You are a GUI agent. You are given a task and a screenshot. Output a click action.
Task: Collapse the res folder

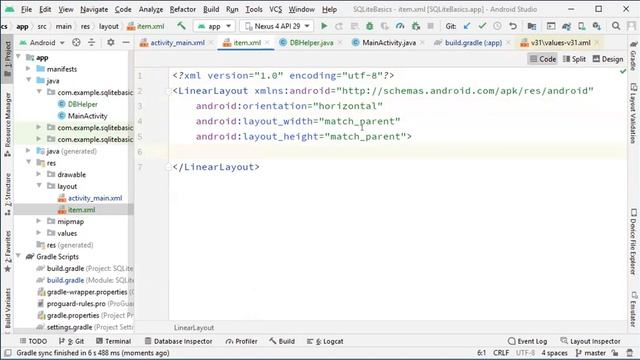(x=28, y=162)
